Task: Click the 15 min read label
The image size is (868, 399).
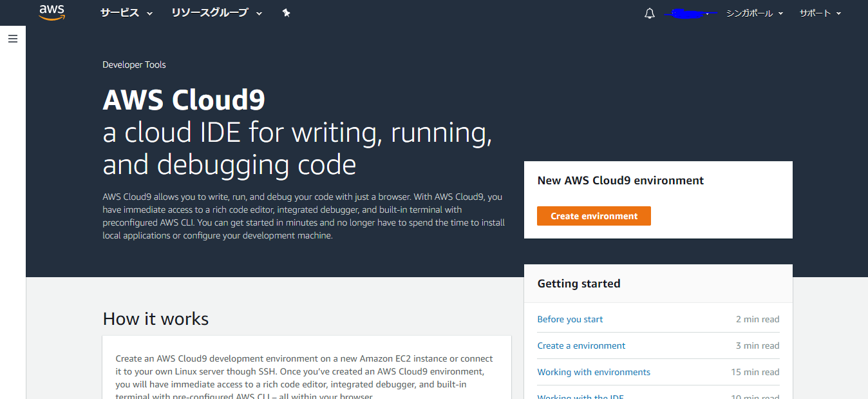Action: (x=755, y=372)
